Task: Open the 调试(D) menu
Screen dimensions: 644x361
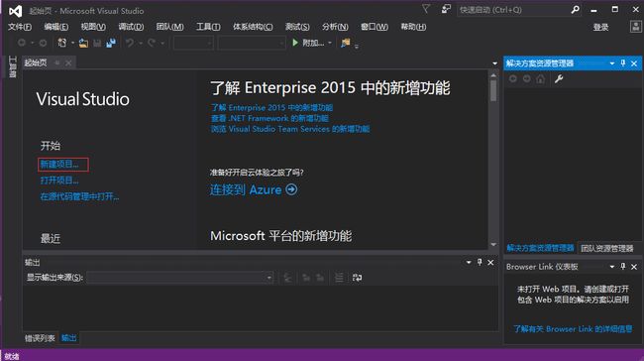Action: pyautogui.click(x=131, y=27)
